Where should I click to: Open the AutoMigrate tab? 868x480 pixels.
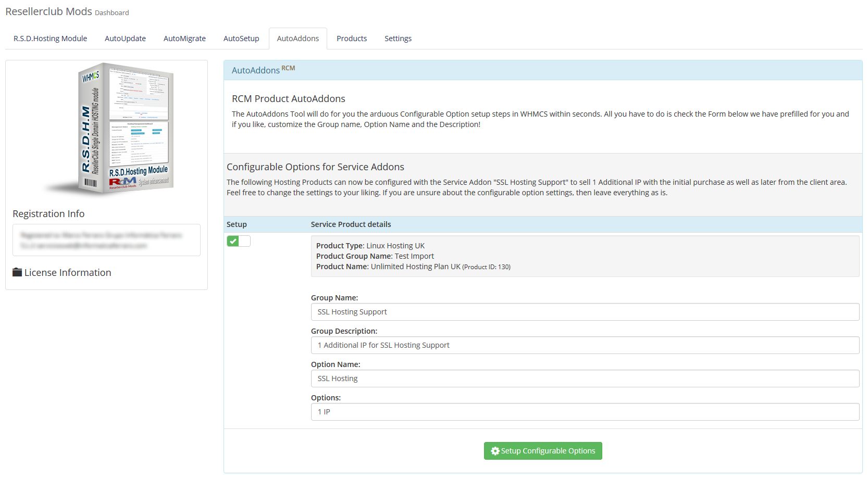click(184, 39)
